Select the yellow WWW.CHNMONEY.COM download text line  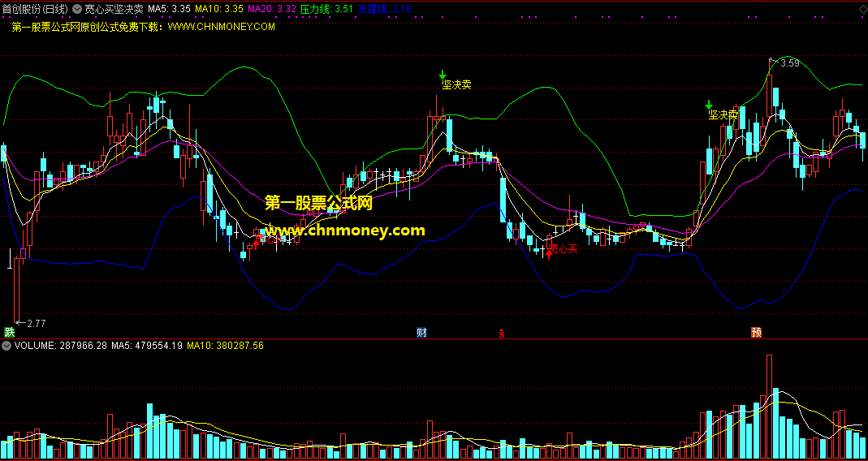coord(144,27)
